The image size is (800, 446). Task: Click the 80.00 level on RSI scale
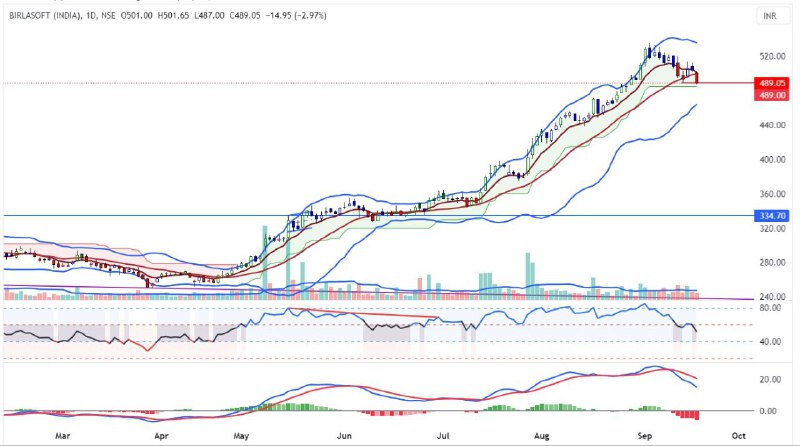pyautogui.click(x=770, y=308)
